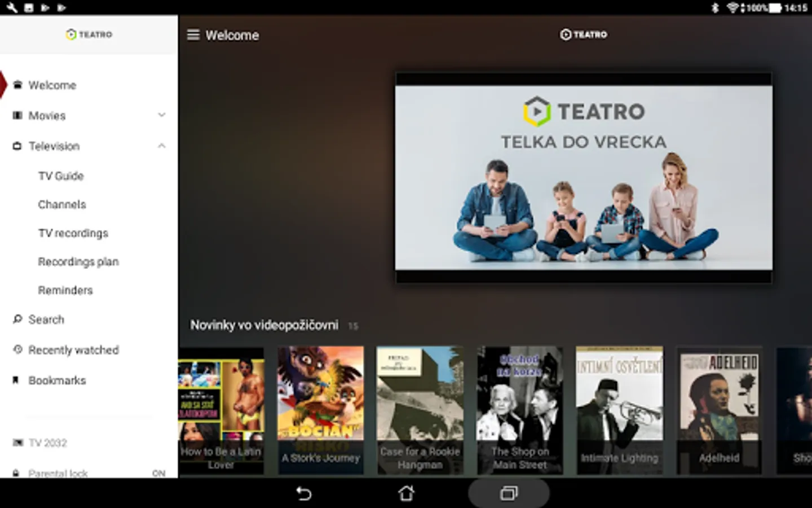Open the hamburger menu icon
812x508 pixels.
coord(193,35)
